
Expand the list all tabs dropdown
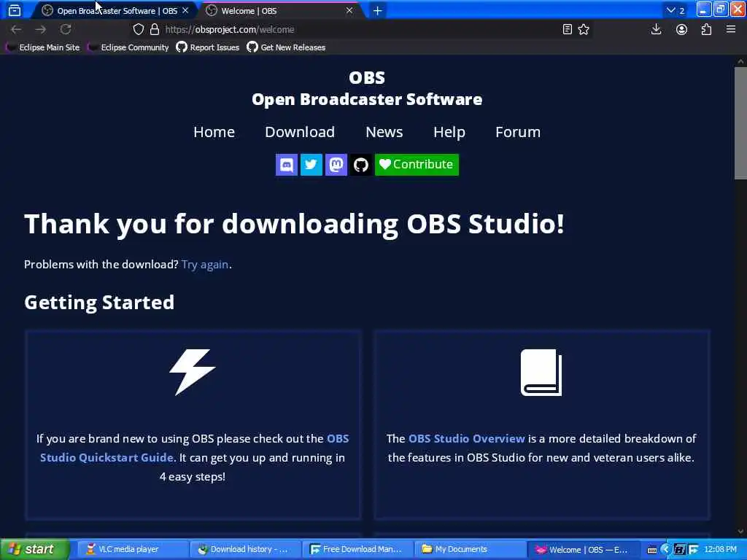point(675,10)
